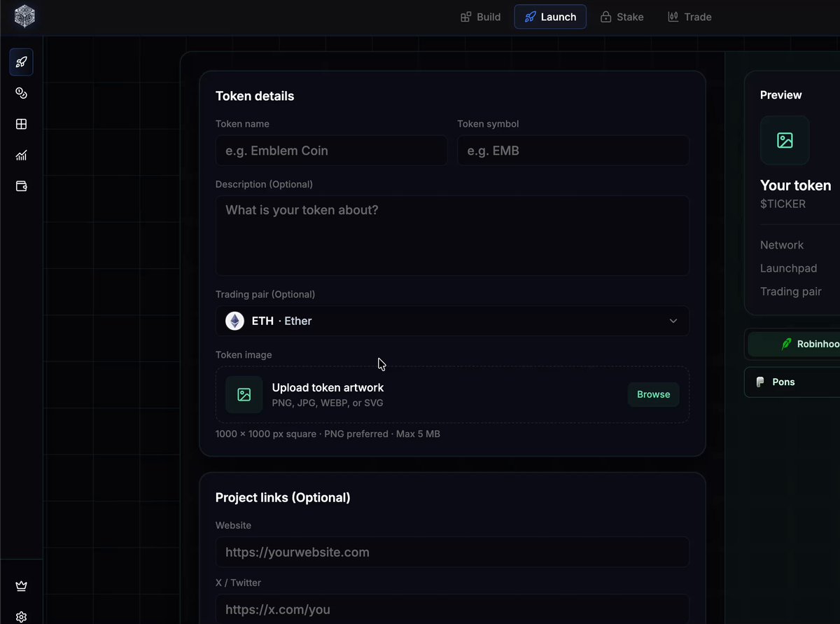Click the "Preview" panel title

[x=781, y=95]
